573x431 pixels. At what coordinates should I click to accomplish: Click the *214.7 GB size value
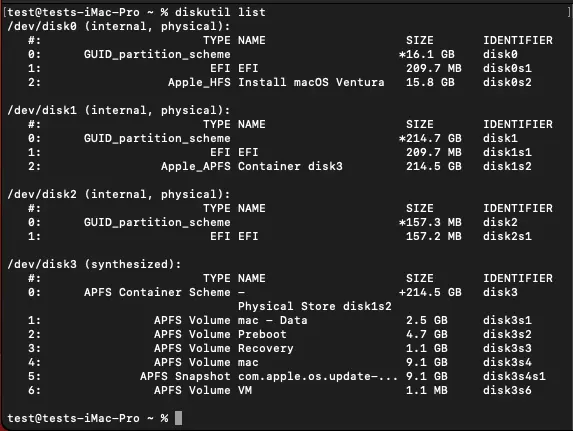(x=430, y=139)
